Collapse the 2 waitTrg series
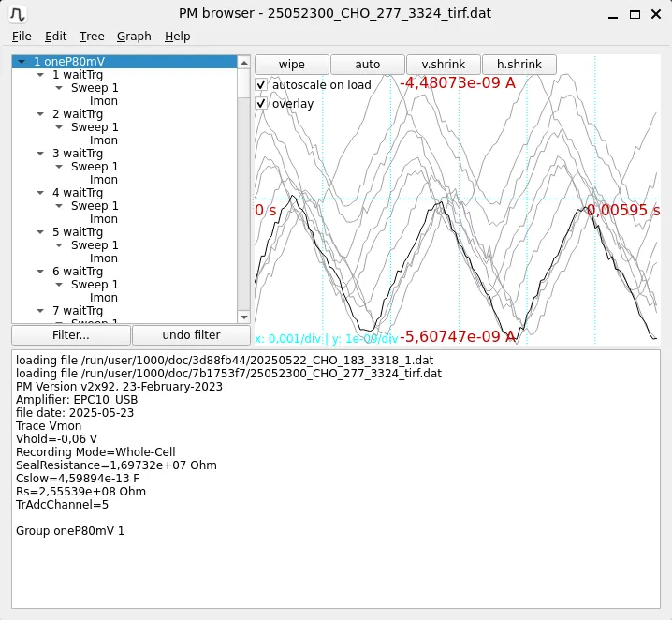The width and height of the screenshot is (672, 620). point(40,114)
